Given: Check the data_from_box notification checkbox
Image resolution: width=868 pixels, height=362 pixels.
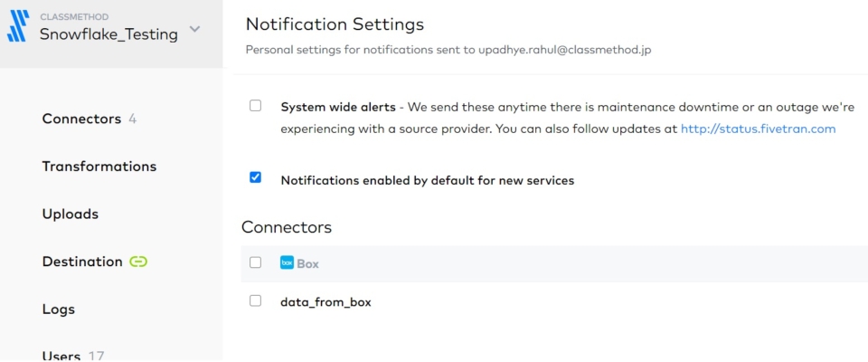Looking at the screenshot, I should click(x=256, y=301).
